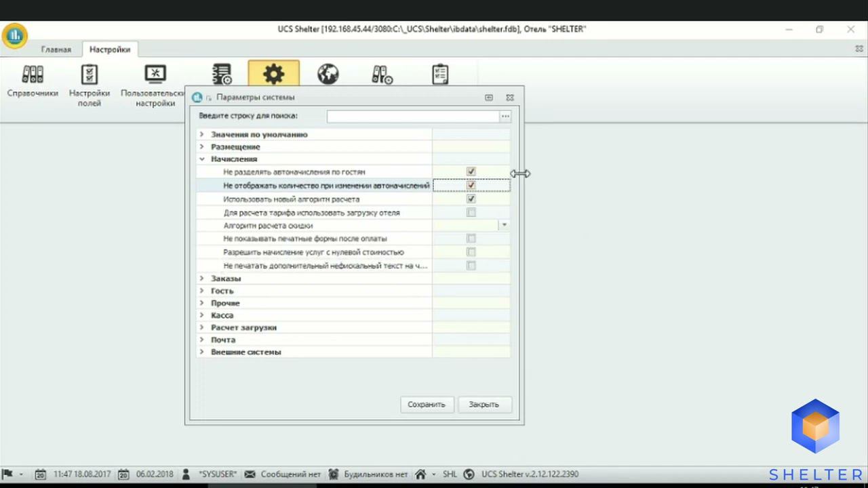Click the globe icon beside UCS Shelter version
This screenshot has height=488, width=868.
coord(468,474)
